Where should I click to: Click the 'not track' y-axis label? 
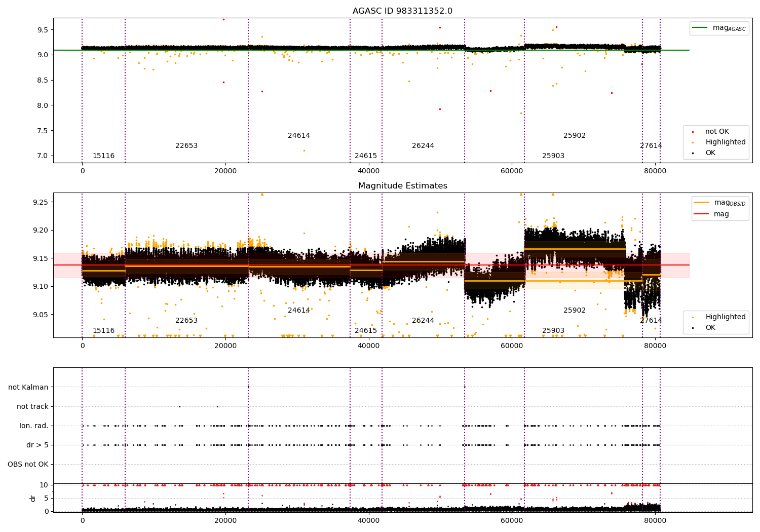point(32,407)
